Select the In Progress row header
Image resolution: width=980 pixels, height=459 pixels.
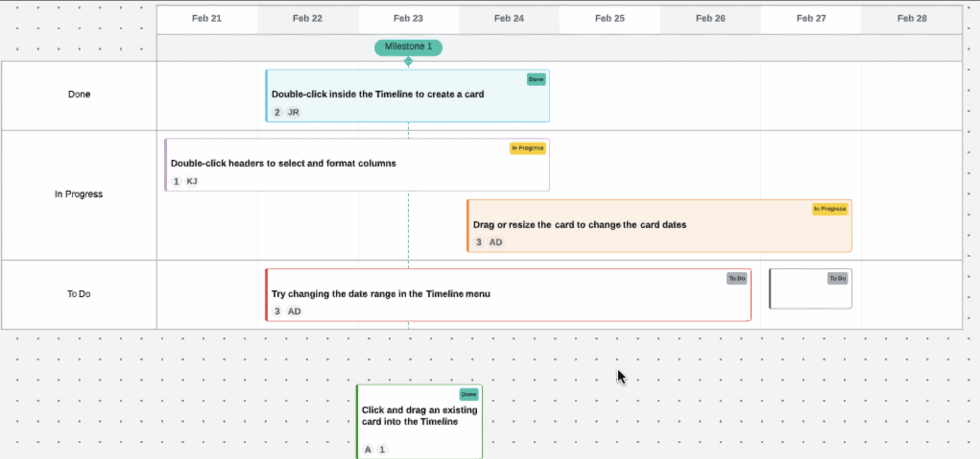79,195
